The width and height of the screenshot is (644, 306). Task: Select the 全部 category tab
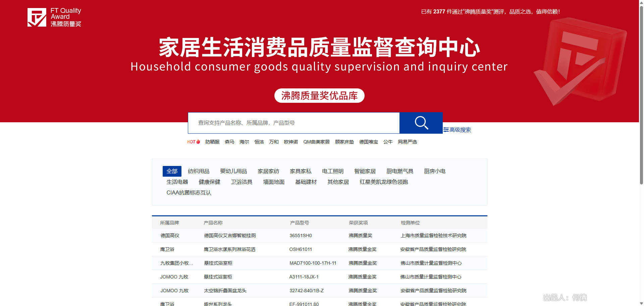(172, 171)
